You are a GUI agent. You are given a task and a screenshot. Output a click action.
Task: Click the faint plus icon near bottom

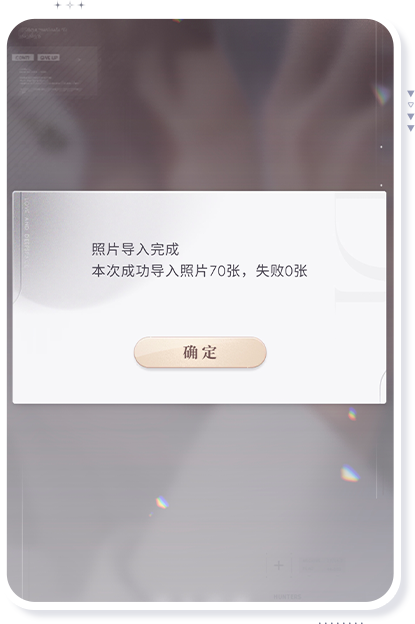[x=279, y=565]
